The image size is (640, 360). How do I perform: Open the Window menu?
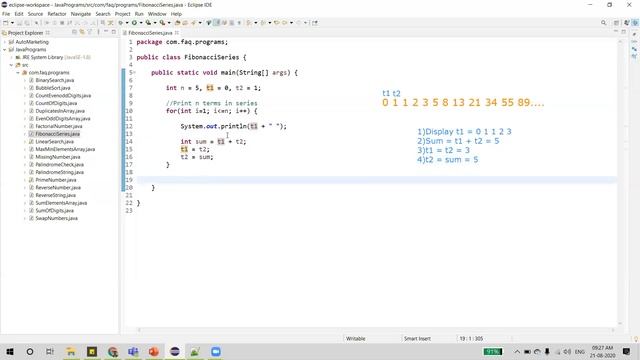tap(157, 14)
